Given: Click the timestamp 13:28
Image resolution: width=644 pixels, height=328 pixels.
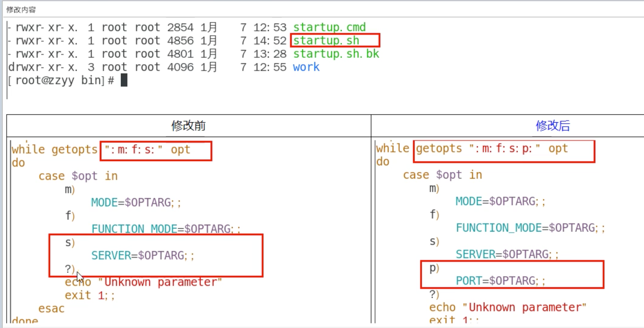Looking at the screenshot, I should (x=270, y=54).
